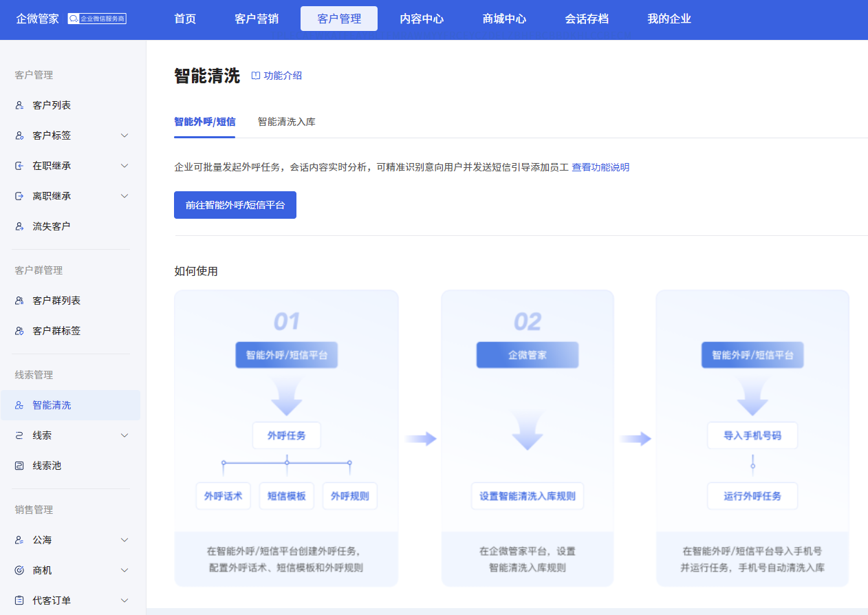This screenshot has height=615, width=868.
Task: Click the 商机 sidebar icon
Action: coord(20,570)
